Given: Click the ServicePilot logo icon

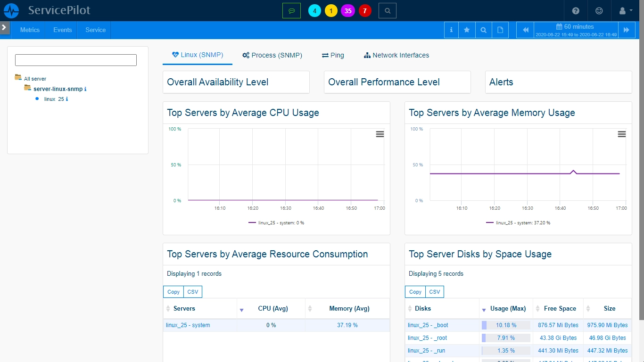Looking at the screenshot, I should pos(11,10).
